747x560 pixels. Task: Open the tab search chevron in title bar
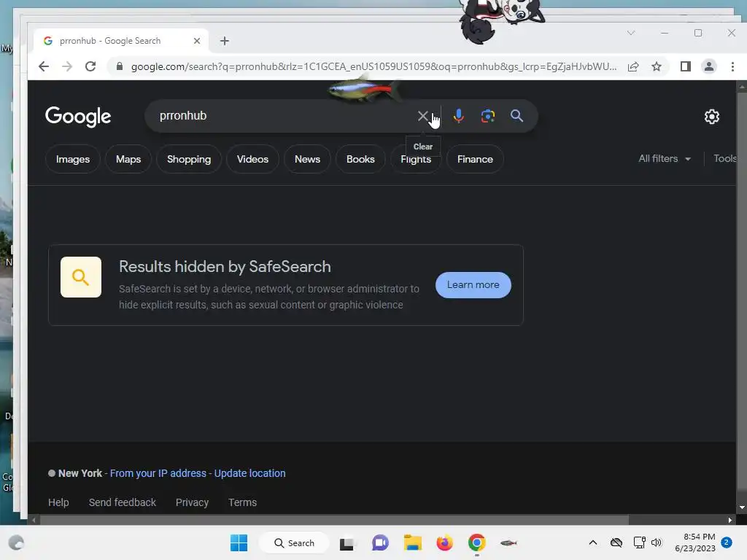click(x=631, y=33)
